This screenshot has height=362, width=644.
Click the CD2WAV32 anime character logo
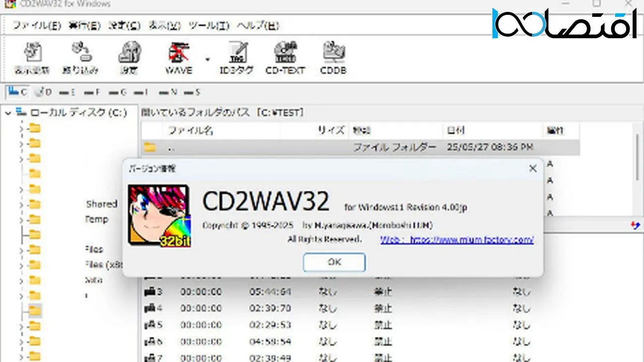coord(159,215)
